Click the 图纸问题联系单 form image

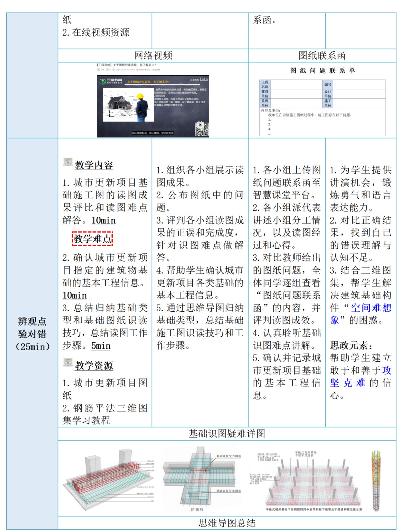click(x=322, y=101)
